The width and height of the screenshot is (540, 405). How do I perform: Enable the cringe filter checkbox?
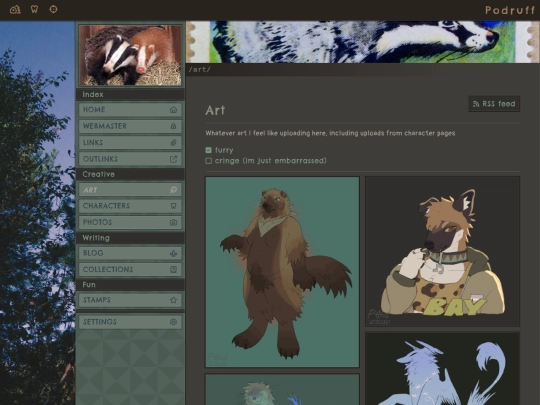(x=208, y=161)
